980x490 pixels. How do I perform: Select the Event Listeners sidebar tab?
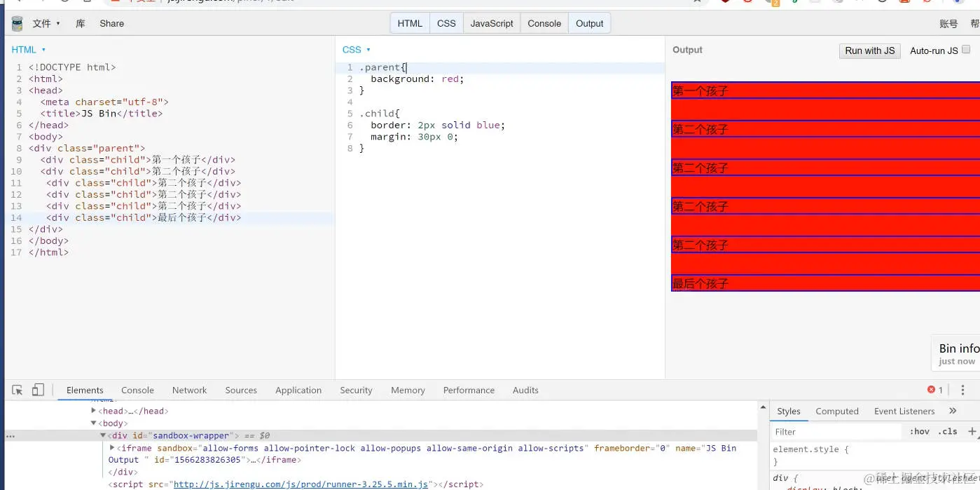[x=904, y=411]
